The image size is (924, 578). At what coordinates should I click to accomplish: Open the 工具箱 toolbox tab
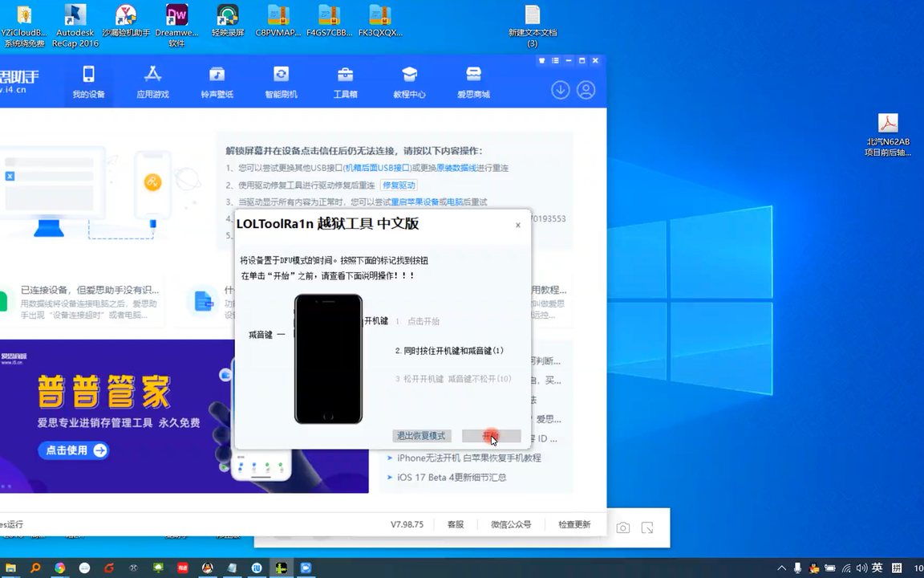(346, 82)
